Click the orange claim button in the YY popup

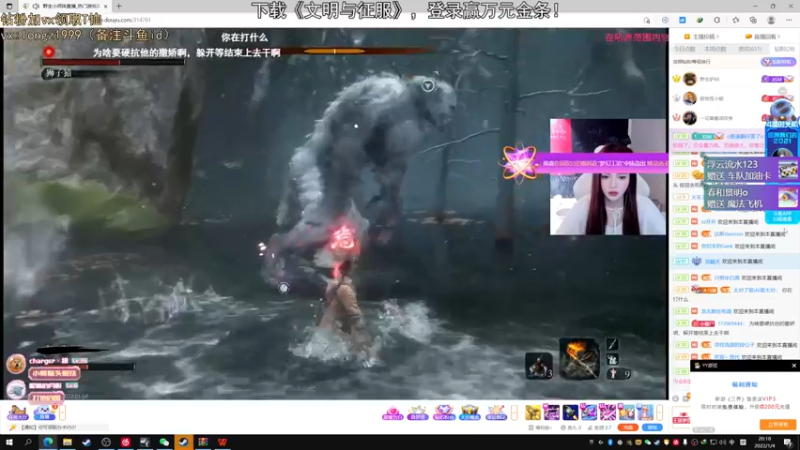pyautogui.click(x=778, y=424)
